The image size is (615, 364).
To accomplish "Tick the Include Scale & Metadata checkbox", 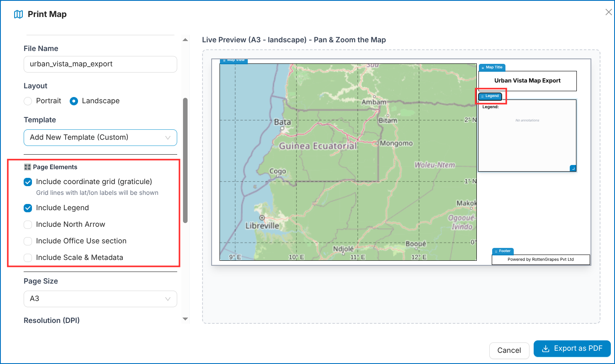I will pyautogui.click(x=28, y=258).
